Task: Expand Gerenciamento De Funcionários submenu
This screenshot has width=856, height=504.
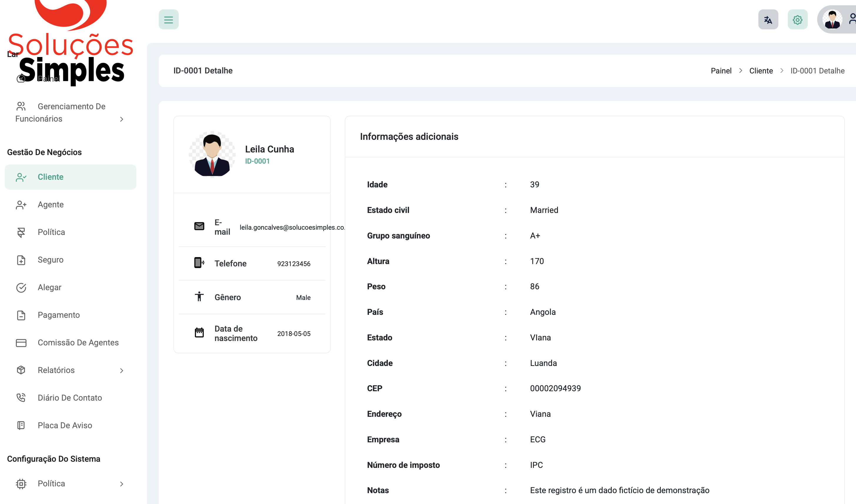Action: pos(122,119)
